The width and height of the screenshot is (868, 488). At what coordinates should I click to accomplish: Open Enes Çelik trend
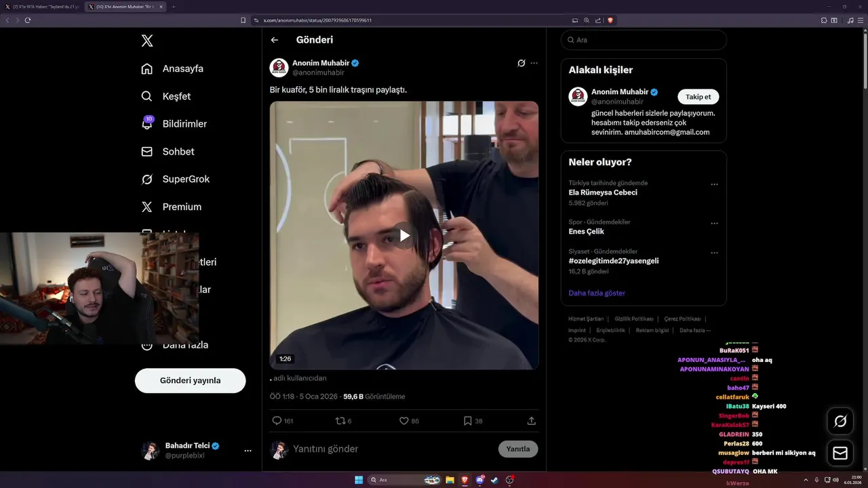587,232
